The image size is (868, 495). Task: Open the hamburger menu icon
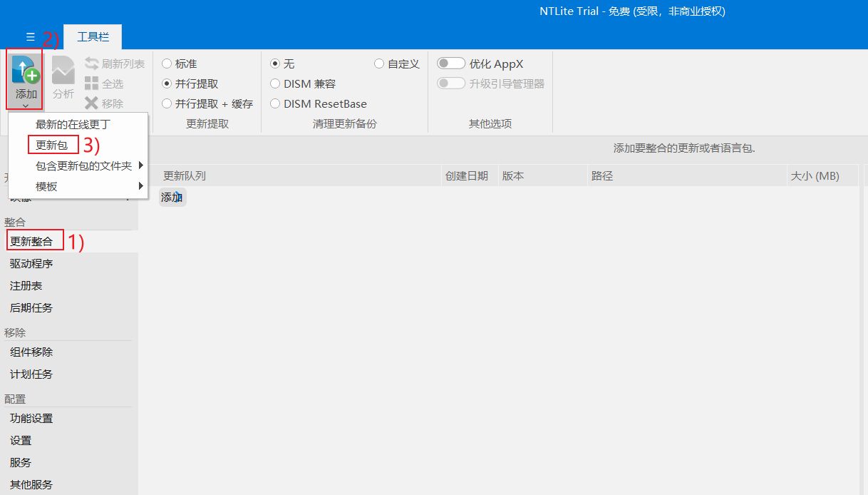30,36
